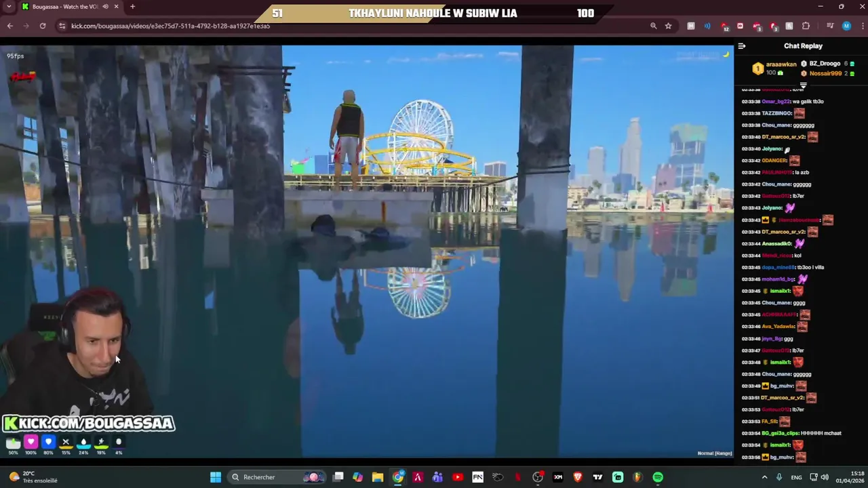Click chat message "tb3oo l villa"
This screenshot has height=488, width=868.
(x=810, y=268)
